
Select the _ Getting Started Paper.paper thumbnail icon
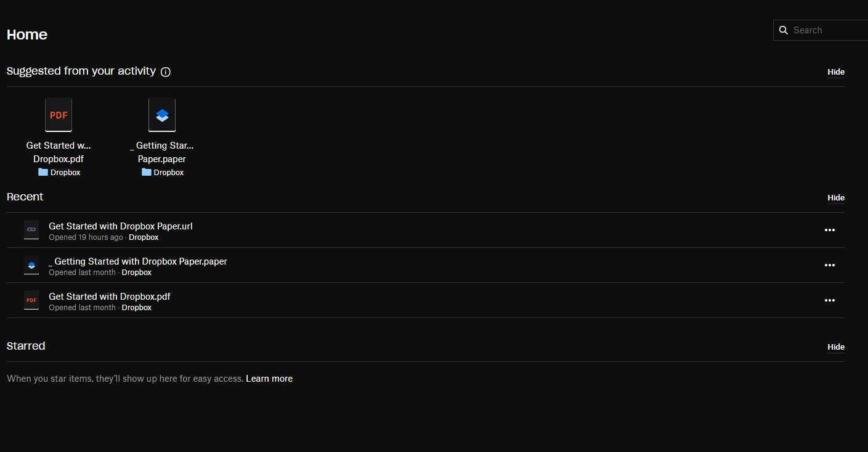[x=161, y=115]
